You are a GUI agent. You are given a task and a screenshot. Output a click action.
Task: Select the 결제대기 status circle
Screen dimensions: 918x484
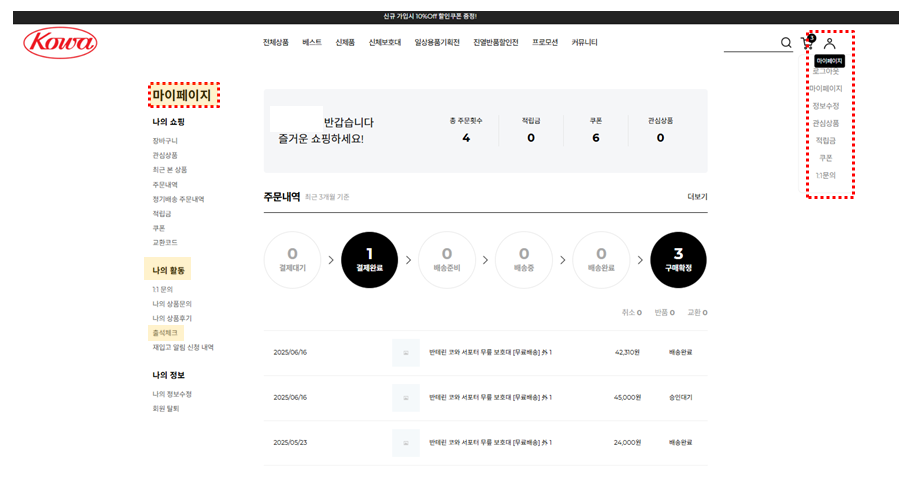[292, 260]
